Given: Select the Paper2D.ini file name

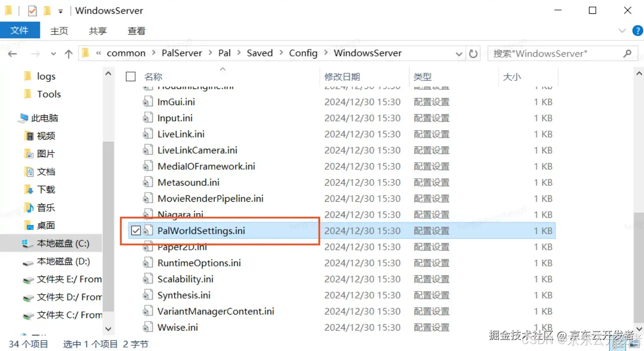Looking at the screenshot, I should point(182,247).
